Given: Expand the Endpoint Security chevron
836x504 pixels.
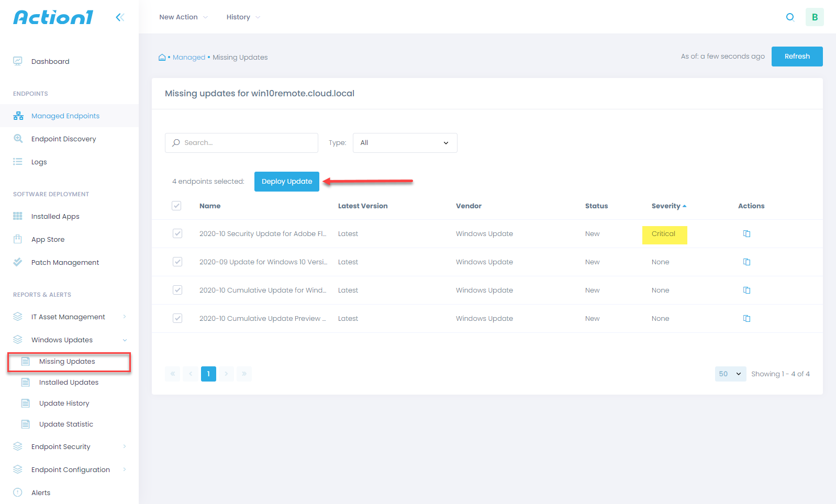Looking at the screenshot, I should point(125,446).
